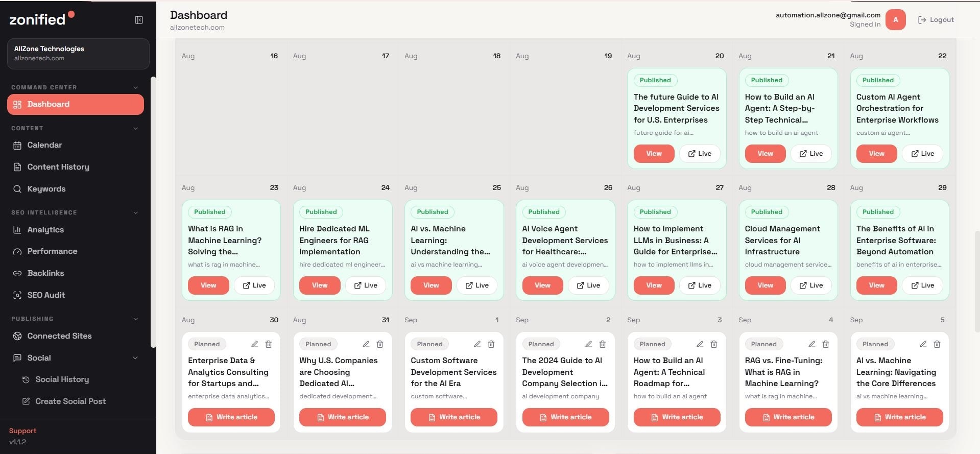Collapse the Command Center section

[x=136, y=87]
